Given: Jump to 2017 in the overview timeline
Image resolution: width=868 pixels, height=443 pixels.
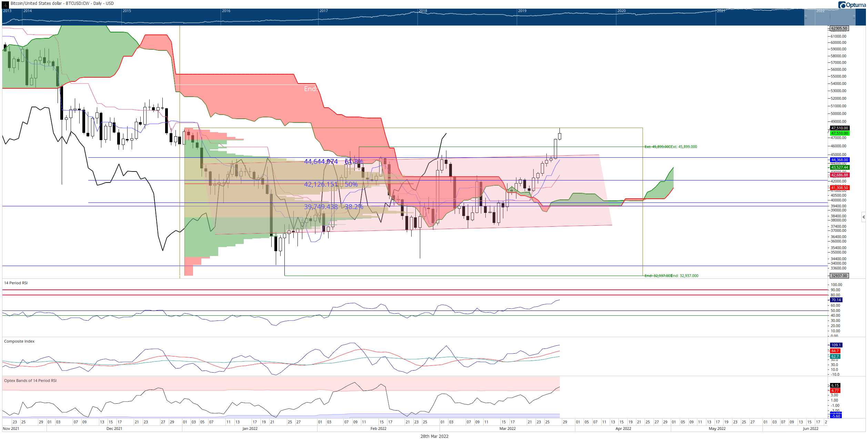Looking at the screenshot, I should click(x=323, y=11).
